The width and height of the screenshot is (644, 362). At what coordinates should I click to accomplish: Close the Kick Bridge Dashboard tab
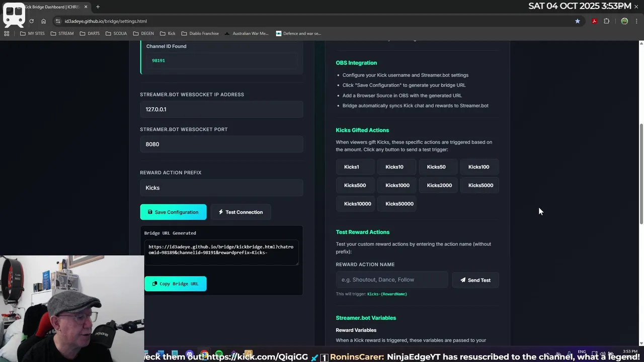tap(86, 7)
